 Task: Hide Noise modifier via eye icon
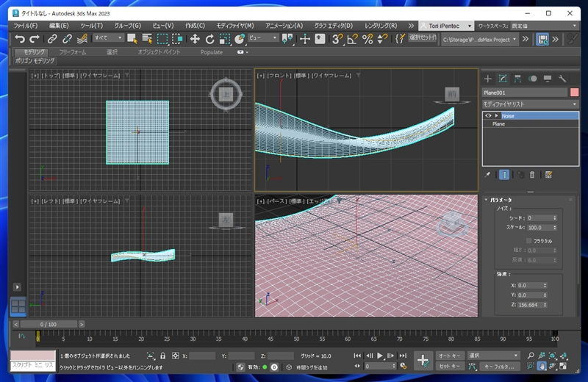[x=488, y=116]
